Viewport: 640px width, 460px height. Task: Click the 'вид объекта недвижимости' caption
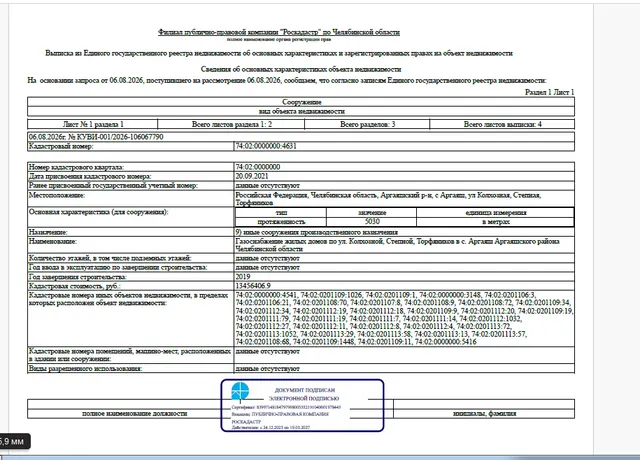[x=302, y=111]
